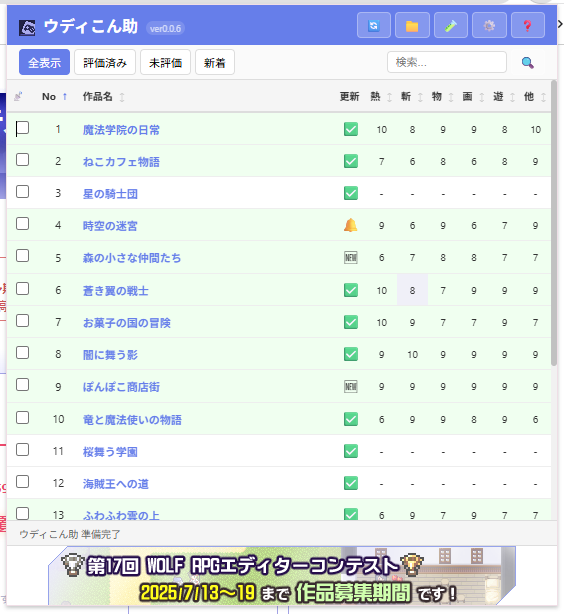Open the ぽんぽこ商店街 entry link
The image size is (564, 614).
pos(121,387)
